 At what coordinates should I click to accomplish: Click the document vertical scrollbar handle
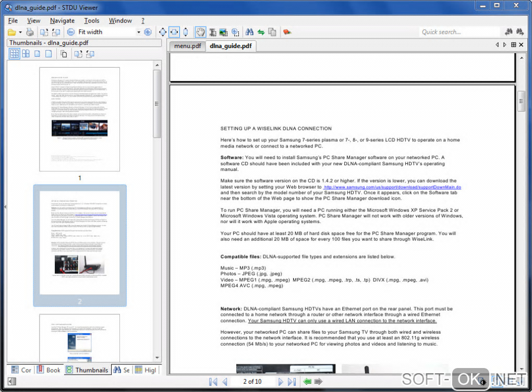(x=522, y=101)
